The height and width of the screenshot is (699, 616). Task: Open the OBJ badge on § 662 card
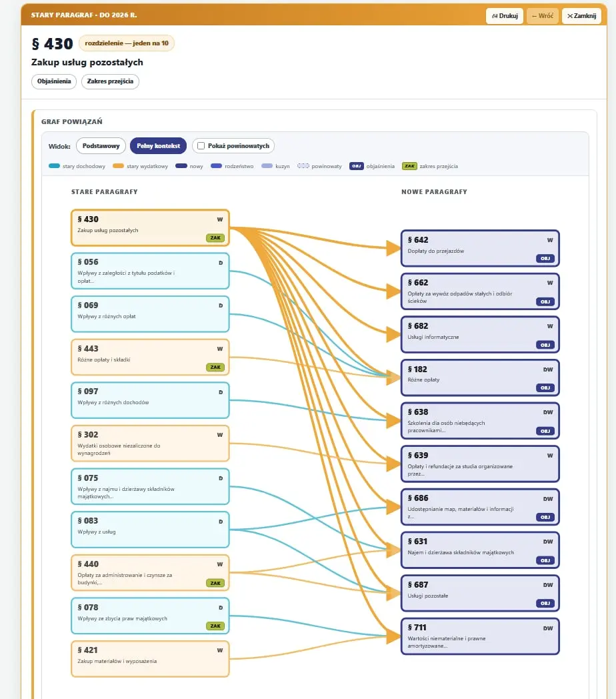tap(545, 301)
